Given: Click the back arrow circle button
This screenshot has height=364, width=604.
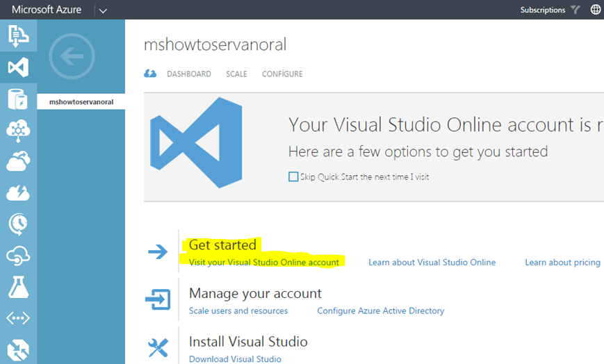Looking at the screenshot, I should pos(72,56).
